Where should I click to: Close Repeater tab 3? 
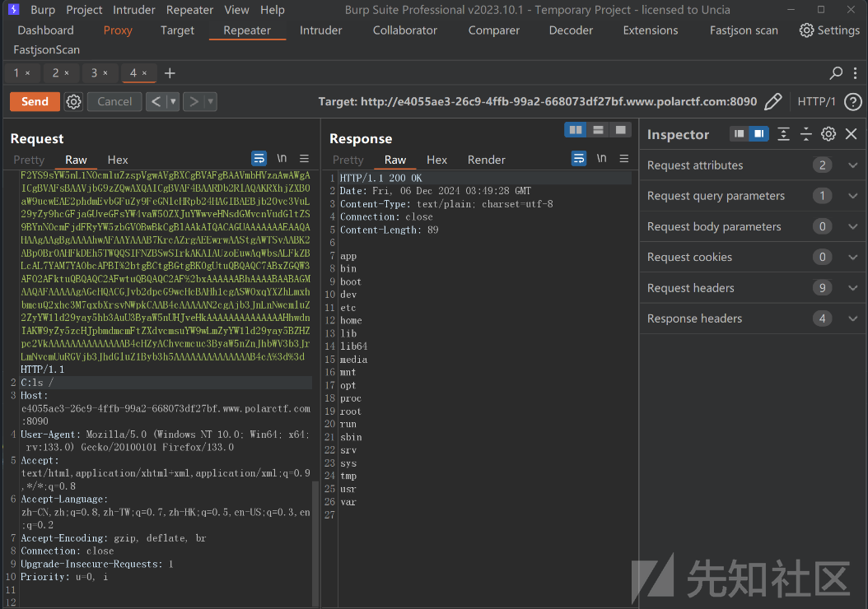[105, 73]
